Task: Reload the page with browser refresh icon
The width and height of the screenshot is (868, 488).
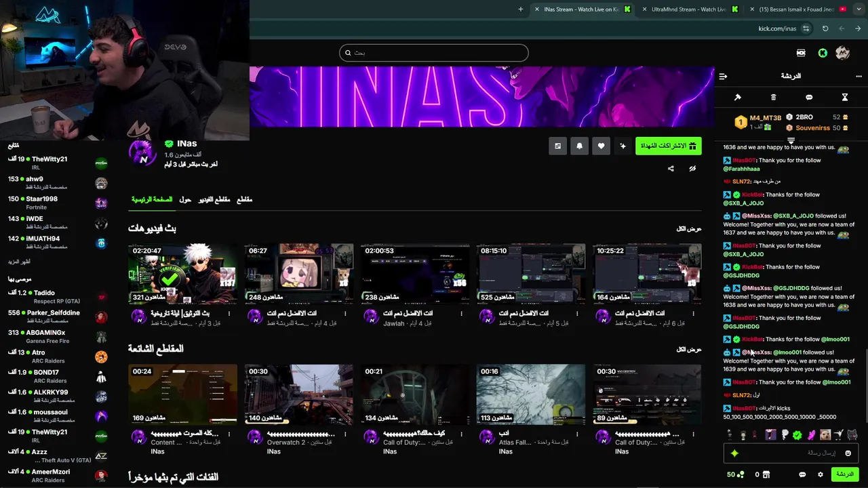Action: coord(825,28)
